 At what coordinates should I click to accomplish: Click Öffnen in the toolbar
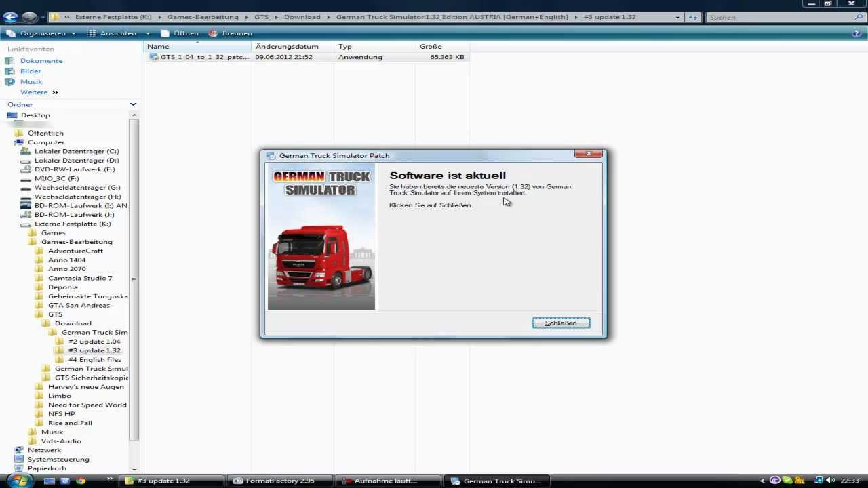coord(180,33)
